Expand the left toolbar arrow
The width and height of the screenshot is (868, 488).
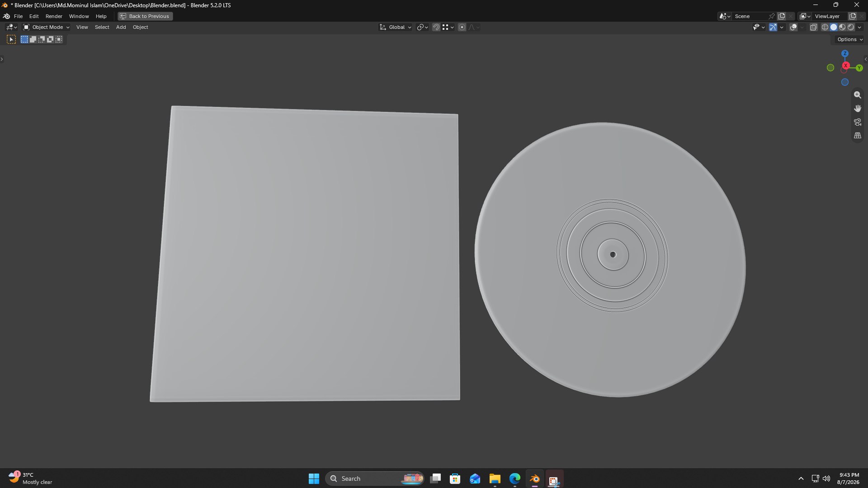(x=2, y=59)
